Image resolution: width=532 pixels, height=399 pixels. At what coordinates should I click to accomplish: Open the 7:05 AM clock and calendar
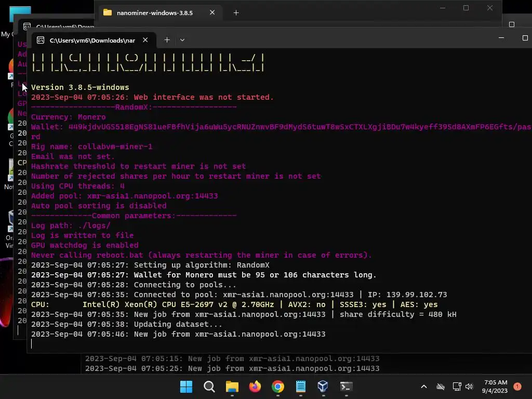click(x=495, y=387)
